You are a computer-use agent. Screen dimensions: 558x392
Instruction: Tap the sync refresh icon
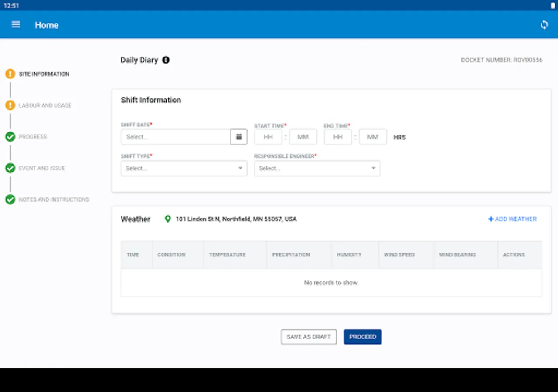[x=544, y=25]
